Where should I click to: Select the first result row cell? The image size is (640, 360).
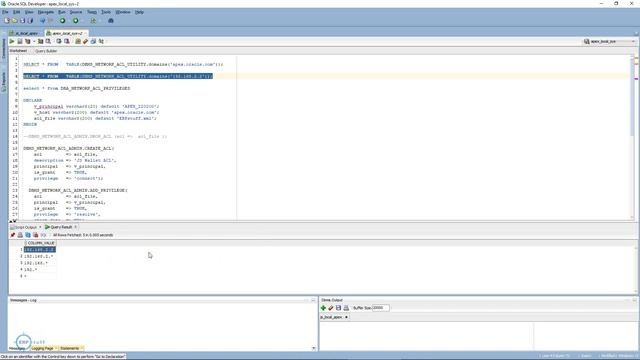tap(40, 249)
